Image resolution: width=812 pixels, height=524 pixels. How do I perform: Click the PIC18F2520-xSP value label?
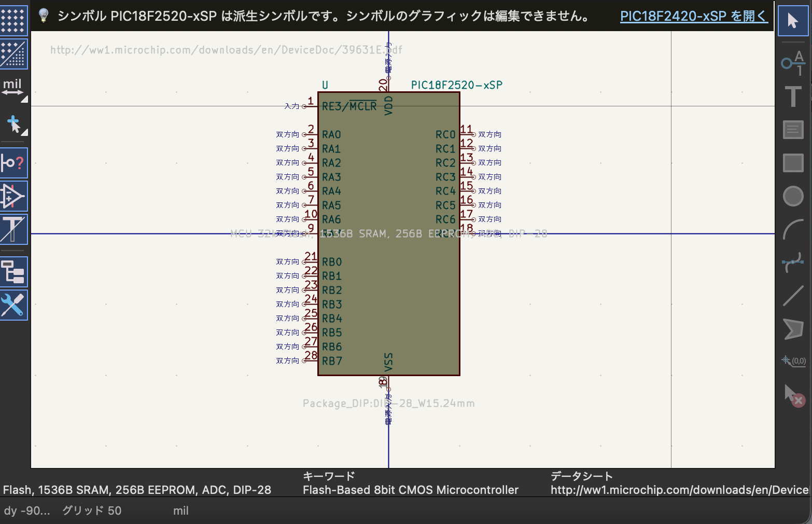(457, 85)
